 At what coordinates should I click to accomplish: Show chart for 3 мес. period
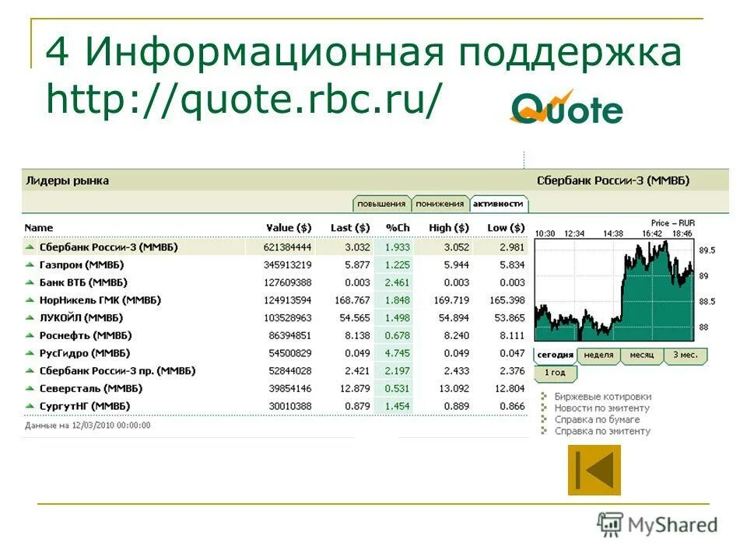(x=686, y=355)
